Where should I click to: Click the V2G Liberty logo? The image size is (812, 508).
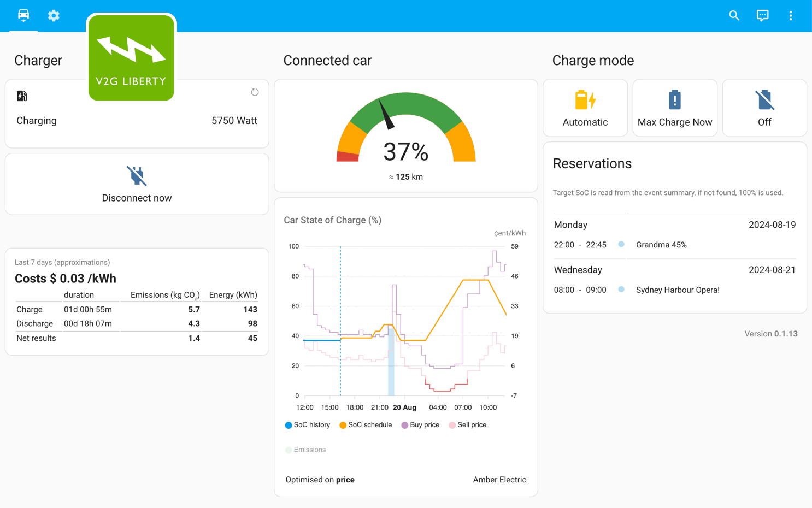[131, 57]
